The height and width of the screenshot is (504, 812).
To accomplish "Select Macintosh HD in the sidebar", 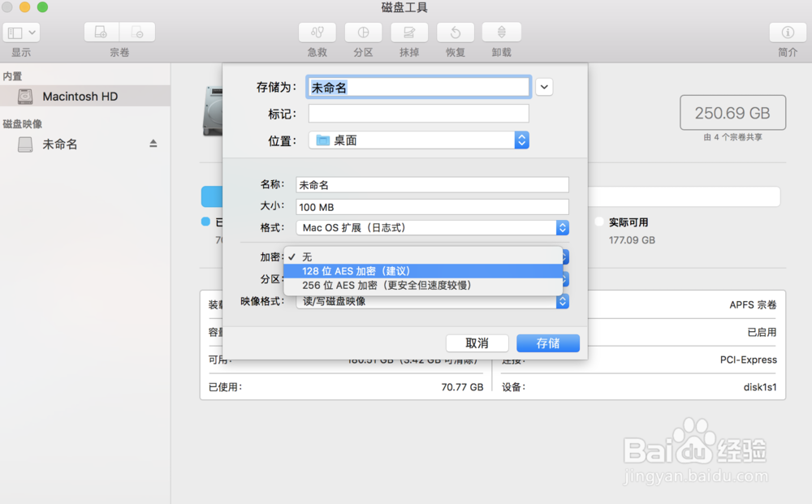I will tap(85, 97).
